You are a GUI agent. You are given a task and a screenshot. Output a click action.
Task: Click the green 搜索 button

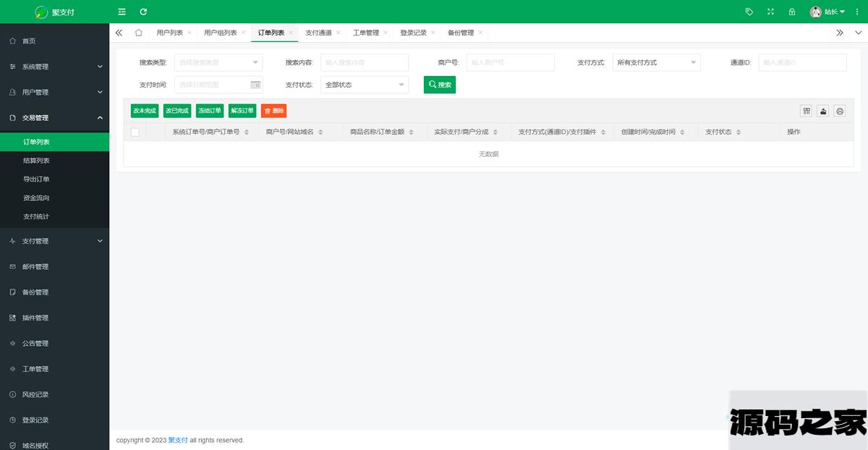(x=440, y=85)
